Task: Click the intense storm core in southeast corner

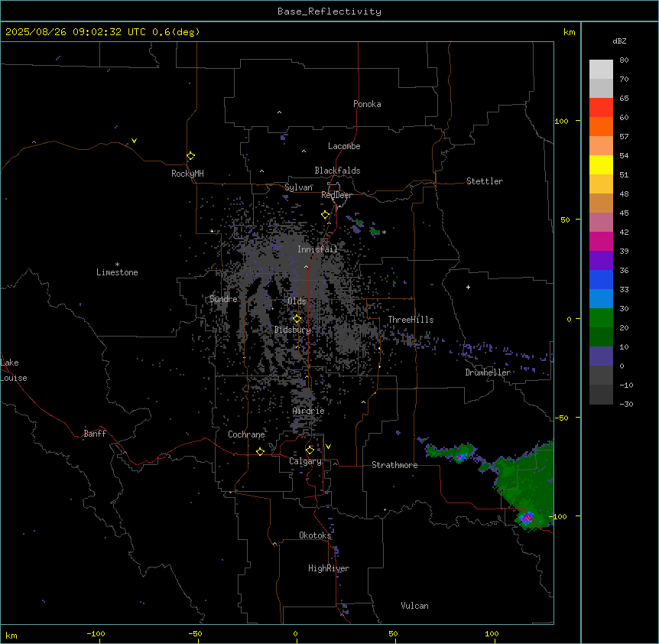Action: pos(526,518)
